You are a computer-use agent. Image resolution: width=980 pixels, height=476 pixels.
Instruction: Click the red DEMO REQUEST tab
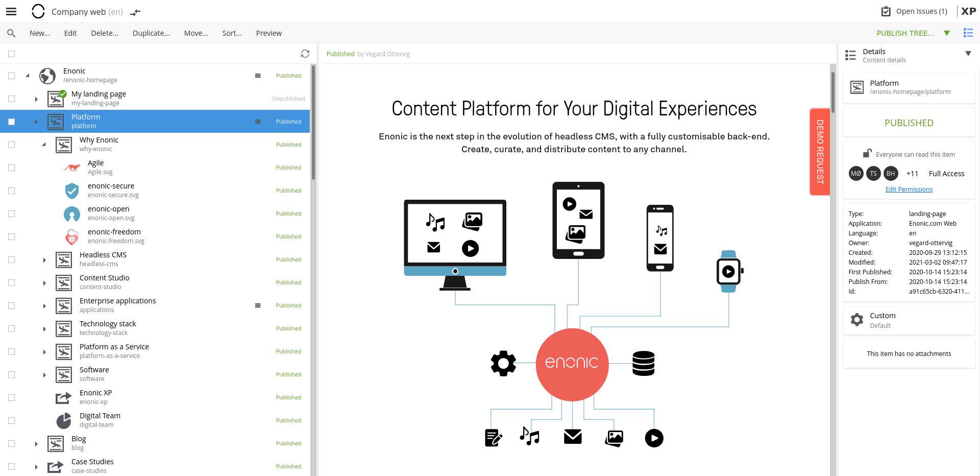pyautogui.click(x=820, y=152)
